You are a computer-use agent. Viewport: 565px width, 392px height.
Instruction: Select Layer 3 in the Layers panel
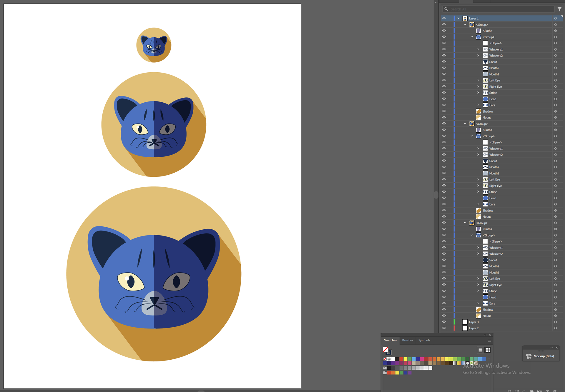[474, 322]
